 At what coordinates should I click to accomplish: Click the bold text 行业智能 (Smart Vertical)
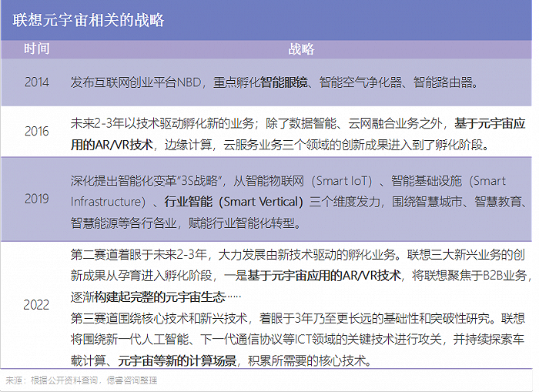pos(234,202)
